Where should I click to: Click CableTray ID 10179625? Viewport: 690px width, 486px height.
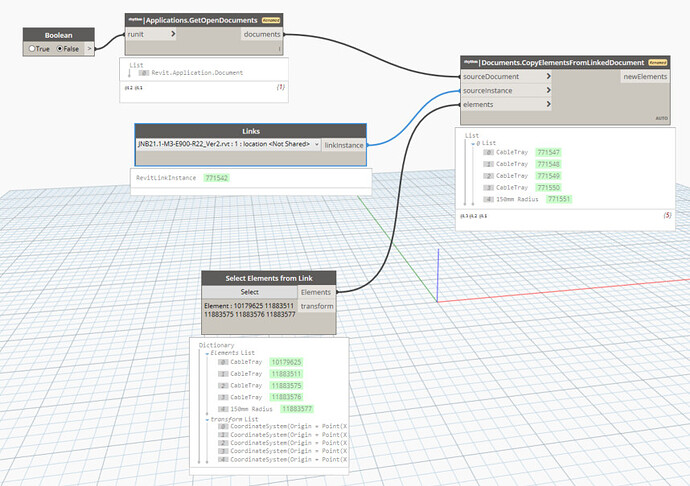[x=286, y=362]
